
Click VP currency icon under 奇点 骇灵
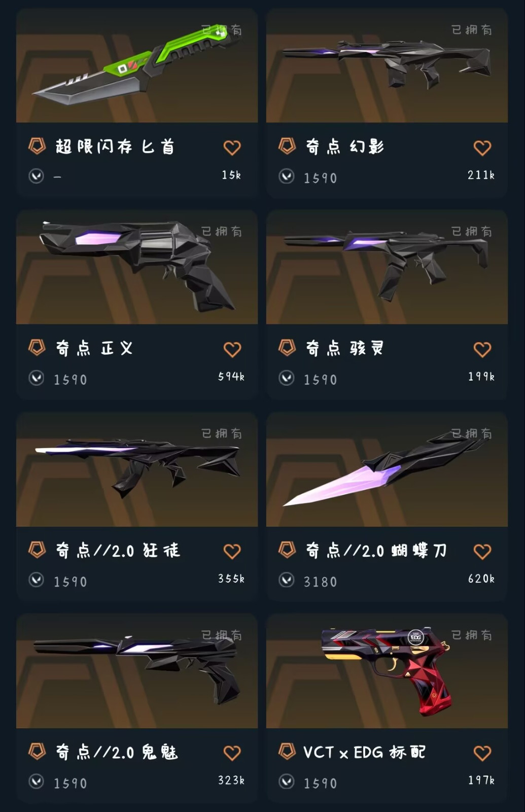click(287, 378)
